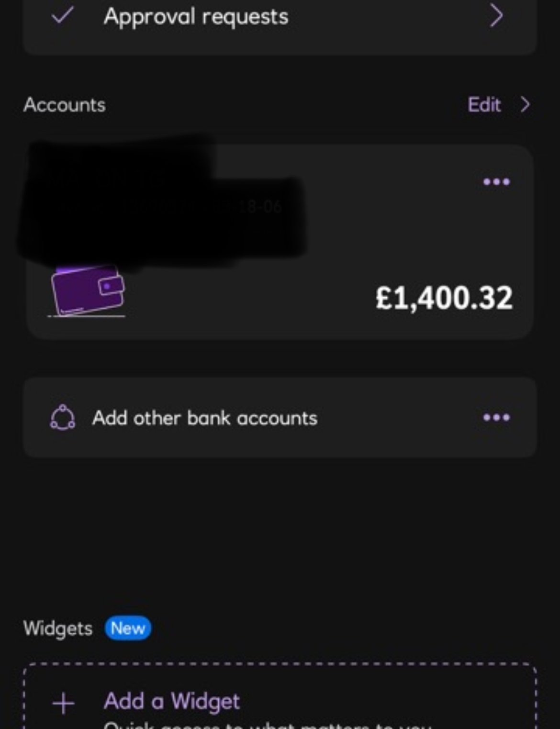Tap the blacked-out account details area

click(163, 201)
